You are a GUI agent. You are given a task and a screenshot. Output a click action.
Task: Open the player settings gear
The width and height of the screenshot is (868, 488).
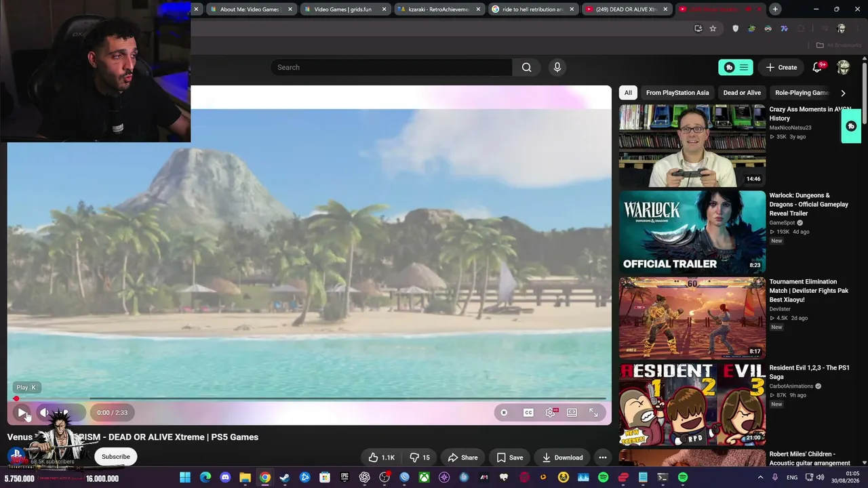click(x=550, y=412)
